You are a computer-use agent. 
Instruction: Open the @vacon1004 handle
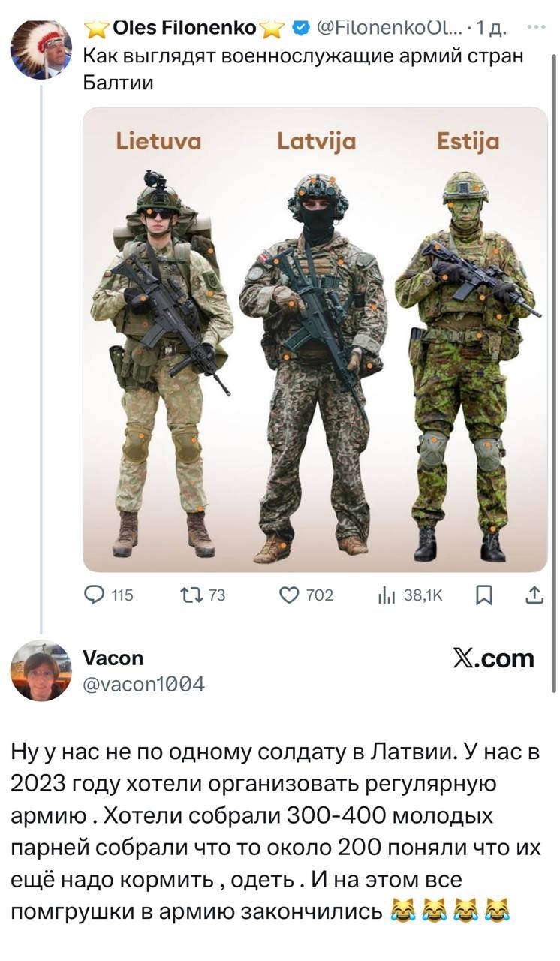click(143, 683)
